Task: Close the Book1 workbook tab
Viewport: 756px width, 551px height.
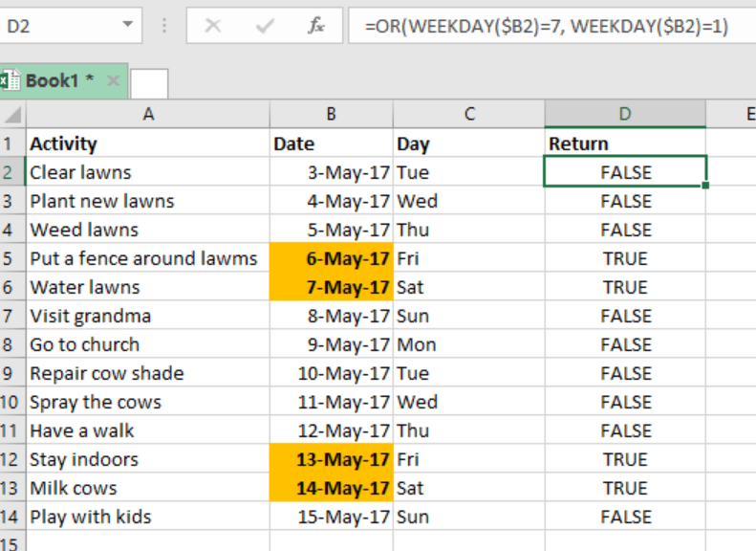Action: click(114, 80)
